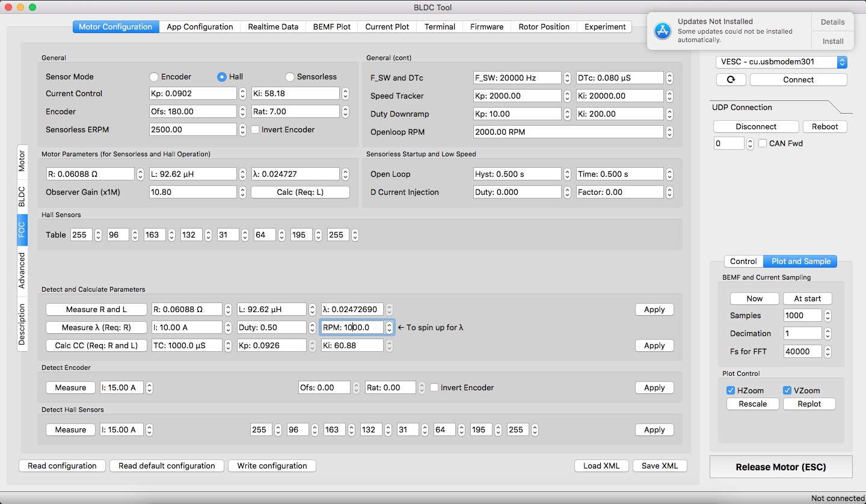Click the Read configuration button
Screen dimensions: 866x504
coord(62,466)
